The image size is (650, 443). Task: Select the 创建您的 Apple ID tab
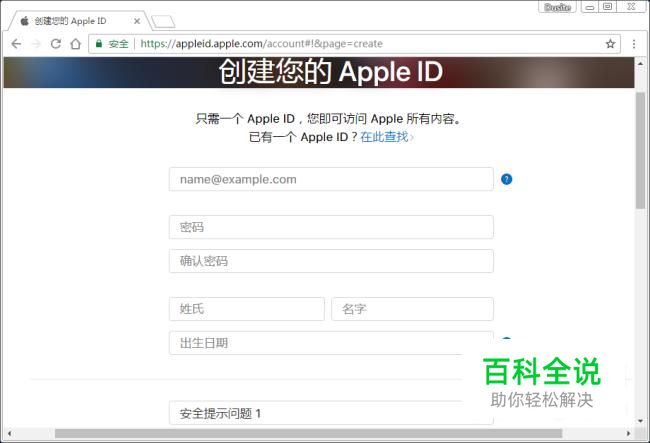(x=79, y=21)
